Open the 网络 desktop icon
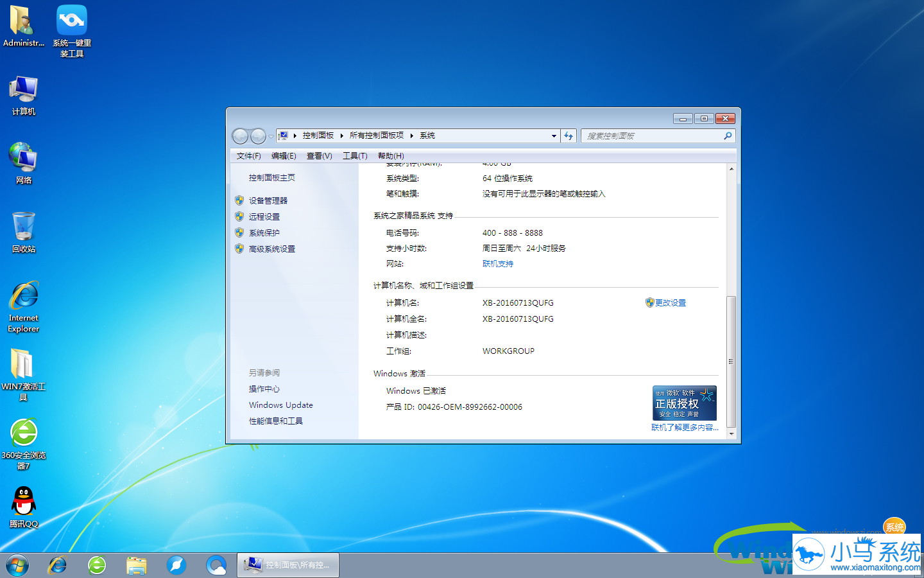924x578 pixels. click(23, 163)
